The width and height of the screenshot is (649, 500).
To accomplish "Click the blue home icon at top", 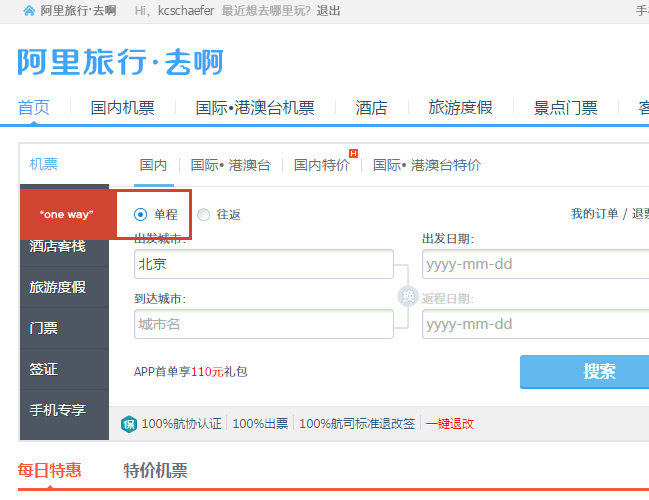I will pos(29,10).
